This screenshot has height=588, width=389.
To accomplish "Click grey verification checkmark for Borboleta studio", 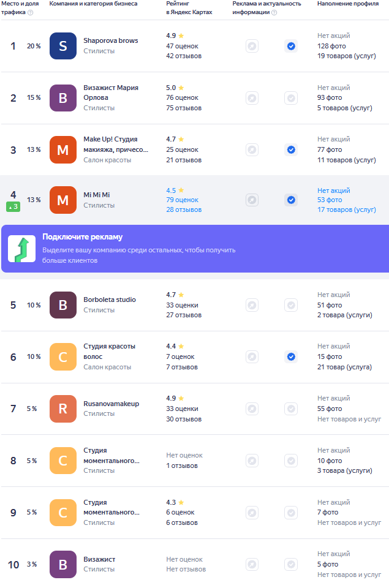I will click(291, 305).
